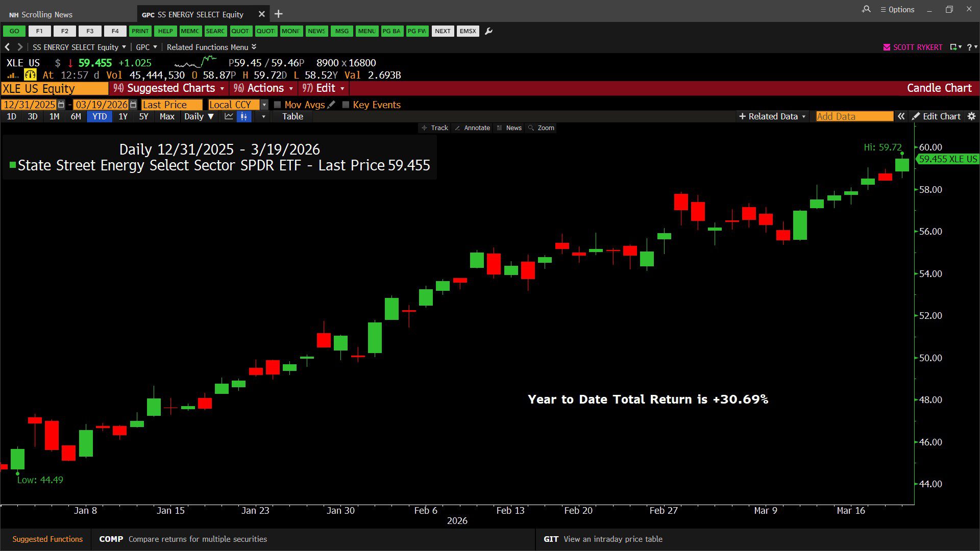Viewport: 980px width, 551px height.
Task: Switch to line chart type icon
Action: tap(229, 116)
